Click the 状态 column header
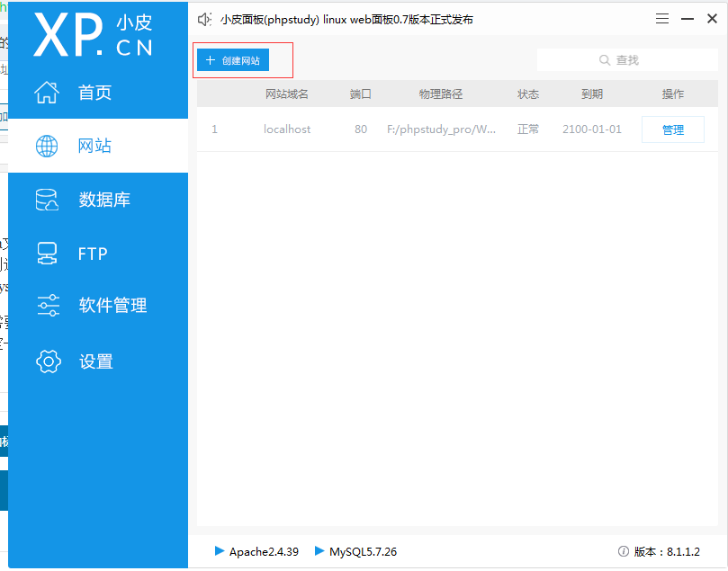The width and height of the screenshot is (728, 571). click(528, 94)
